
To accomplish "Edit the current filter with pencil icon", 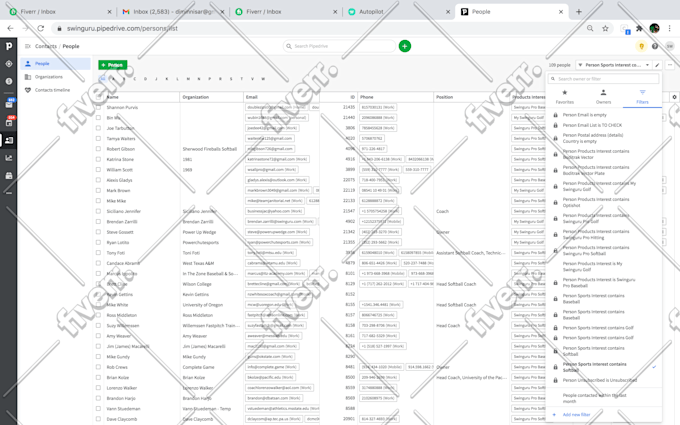I will click(657, 65).
